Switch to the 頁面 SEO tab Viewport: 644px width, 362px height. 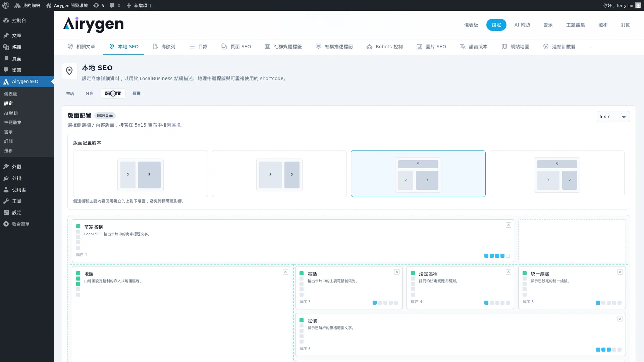(x=236, y=47)
